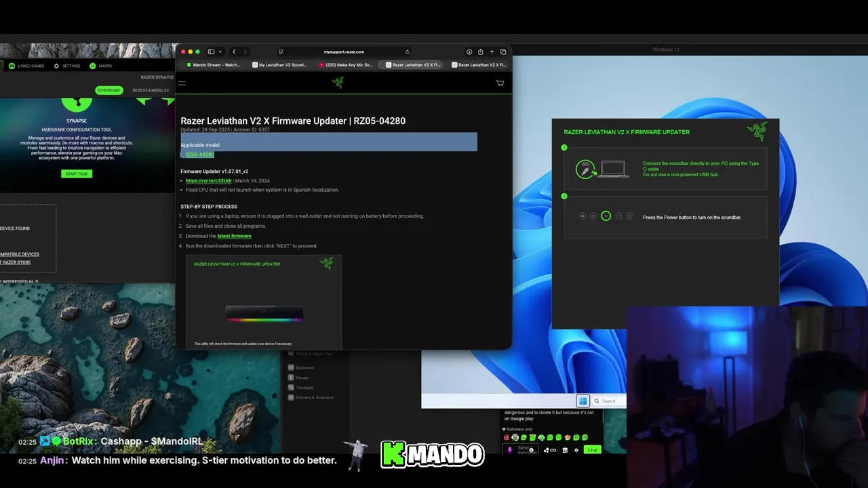Viewport: 868px width, 488px height.
Task: Click the mysupport.razer.com address field
Action: (x=344, y=52)
